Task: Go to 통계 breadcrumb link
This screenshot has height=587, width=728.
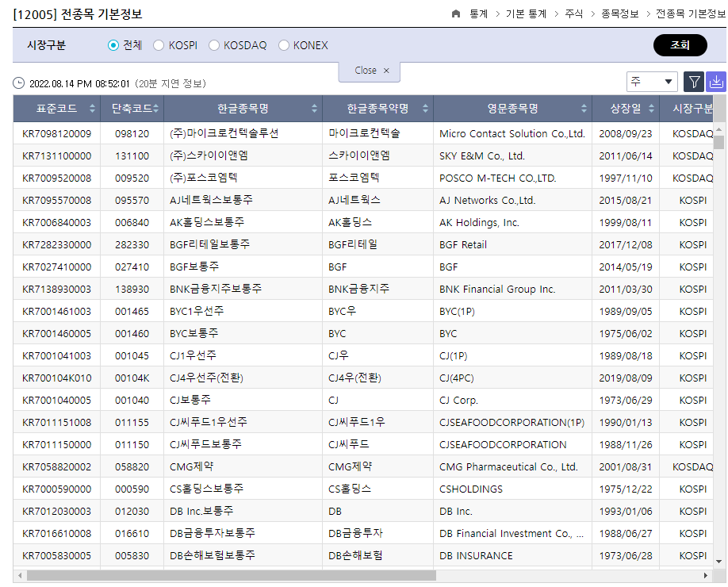Action: tap(478, 14)
